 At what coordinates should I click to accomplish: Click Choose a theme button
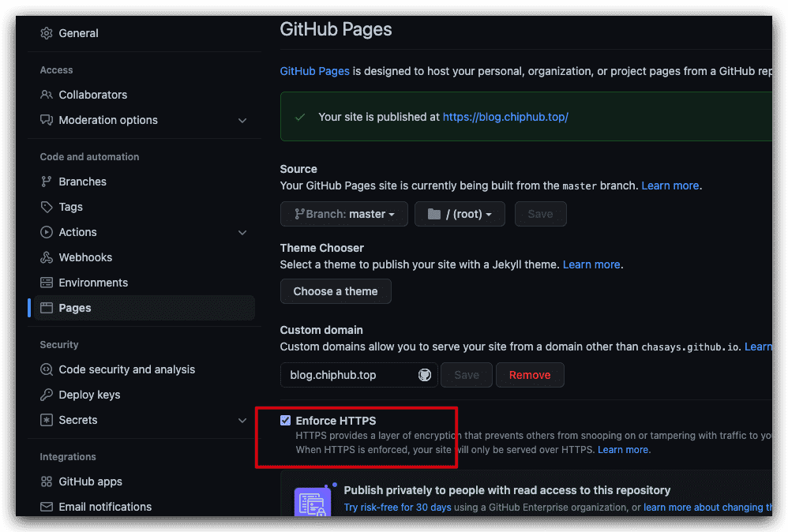coord(336,291)
